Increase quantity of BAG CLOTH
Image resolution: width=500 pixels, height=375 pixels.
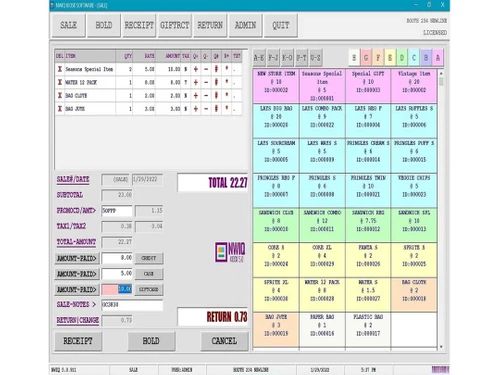196,96
